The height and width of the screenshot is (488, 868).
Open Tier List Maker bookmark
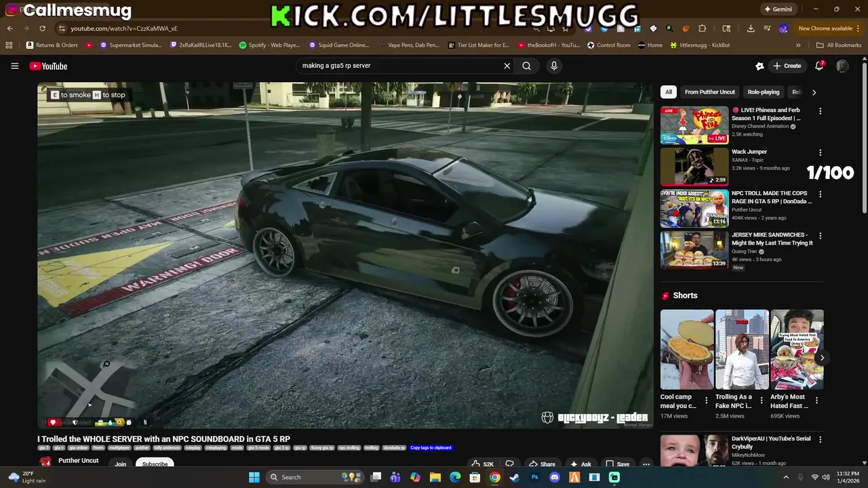479,45
